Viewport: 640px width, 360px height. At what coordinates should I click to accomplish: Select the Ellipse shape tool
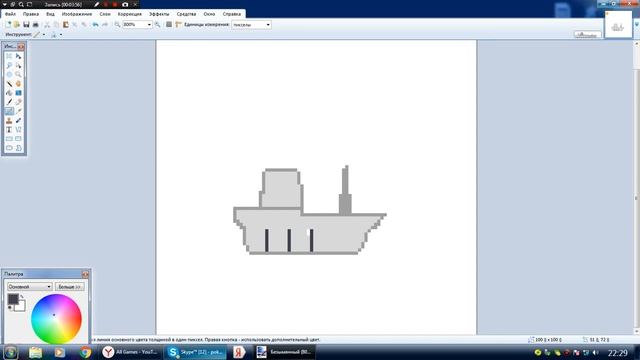tap(9, 148)
